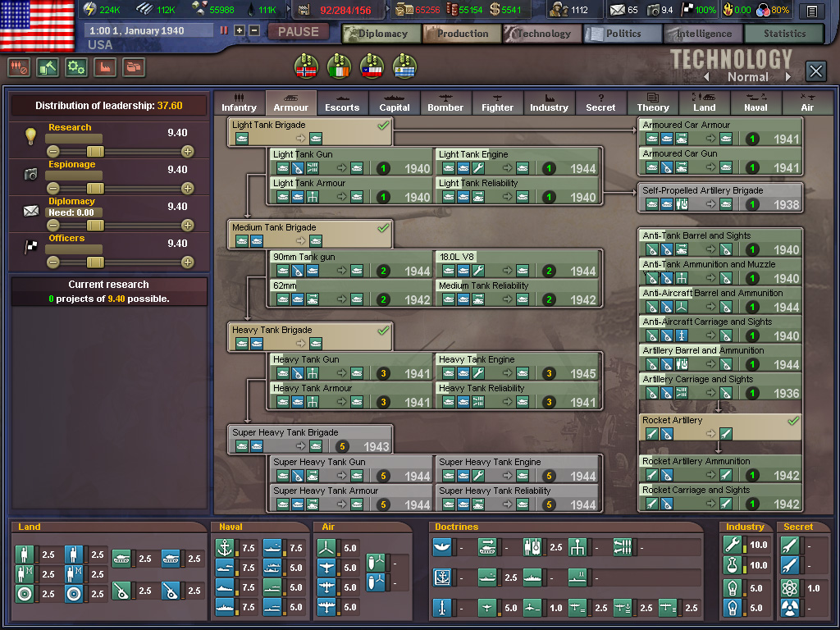Click the green gears icon button
The width and height of the screenshot is (840, 630).
pos(76,67)
